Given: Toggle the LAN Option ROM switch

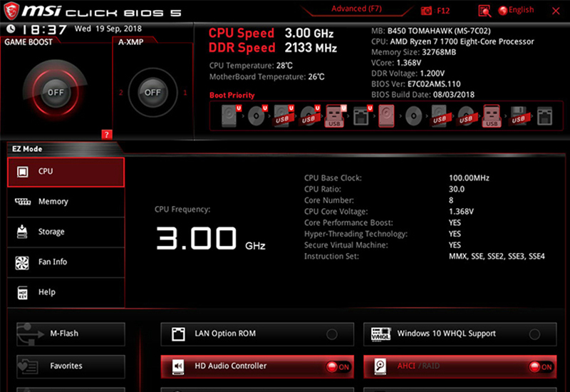Looking at the screenshot, I should pyautogui.click(x=332, y=334).
